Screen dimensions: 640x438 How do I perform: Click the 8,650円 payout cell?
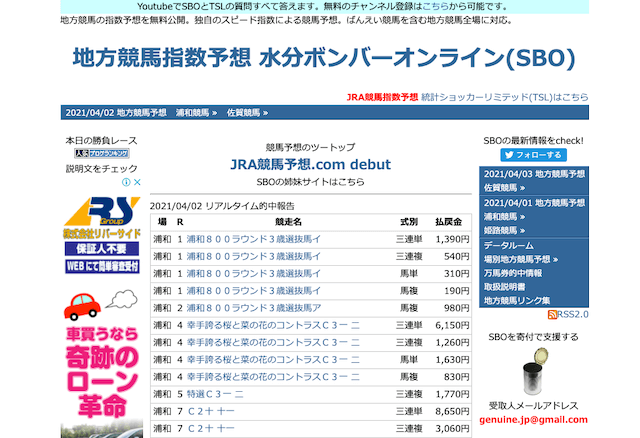[x=452, y=411]
